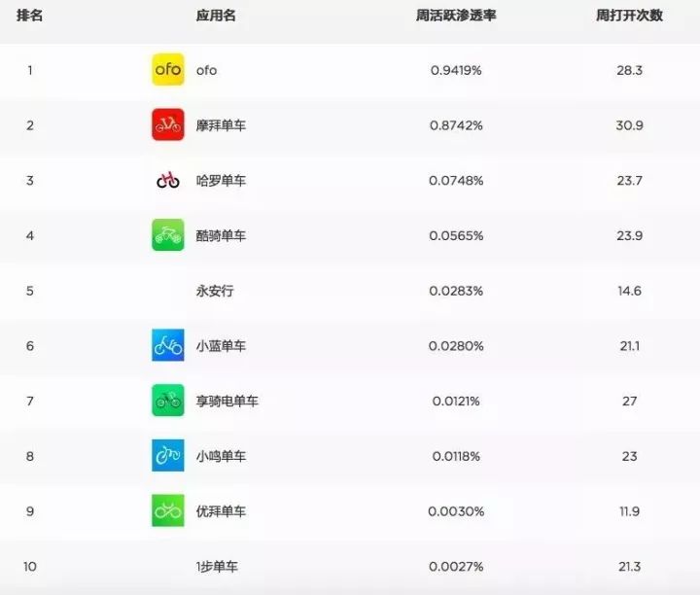The height and width of the screenshot is (595, 700).
Task: Select penetration value 0.0748%
Action: [456, 181]
